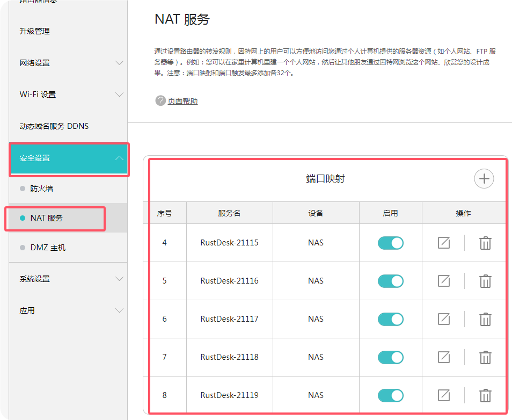Click the RustDesk-21117 service name
Image resolution: width=512 pixels, height=420 pixels.
click(229, 319)
